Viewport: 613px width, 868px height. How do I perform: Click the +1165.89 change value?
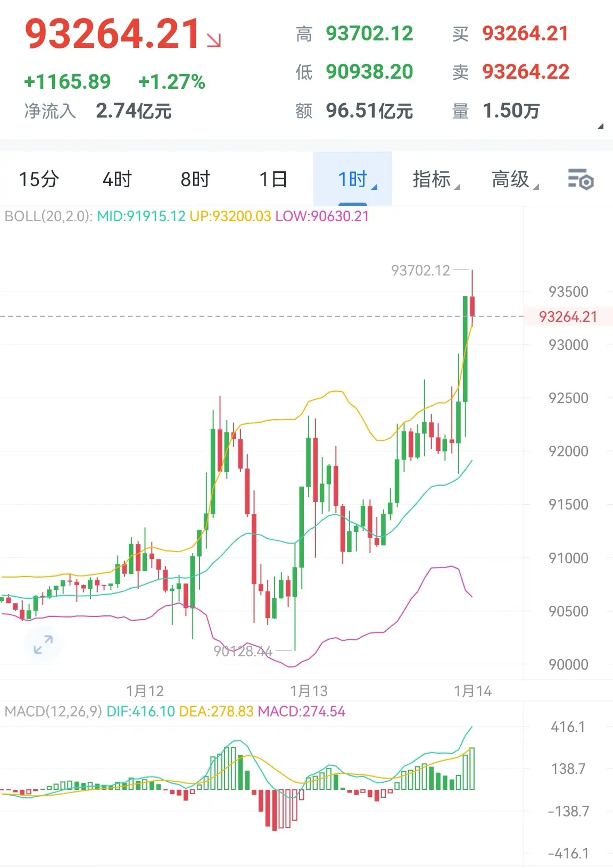click(67, 82)
